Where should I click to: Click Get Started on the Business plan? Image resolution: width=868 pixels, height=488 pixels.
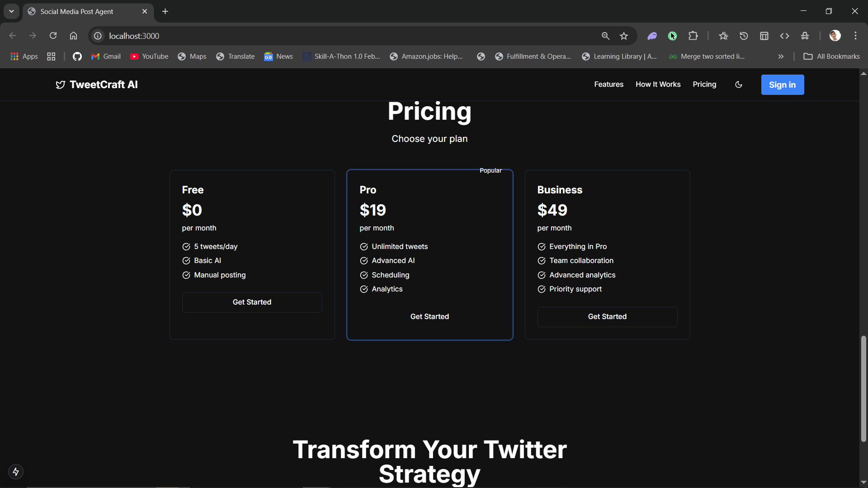point(607,316)
